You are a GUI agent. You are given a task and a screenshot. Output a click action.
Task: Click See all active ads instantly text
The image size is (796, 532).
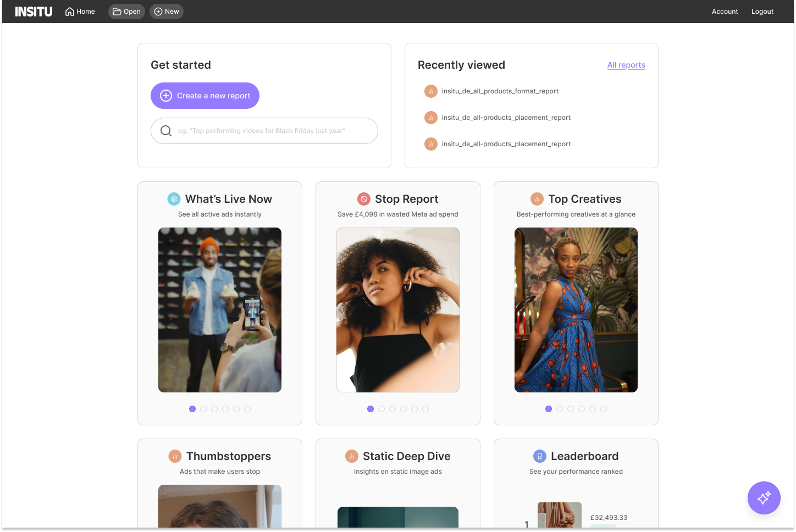220,214
